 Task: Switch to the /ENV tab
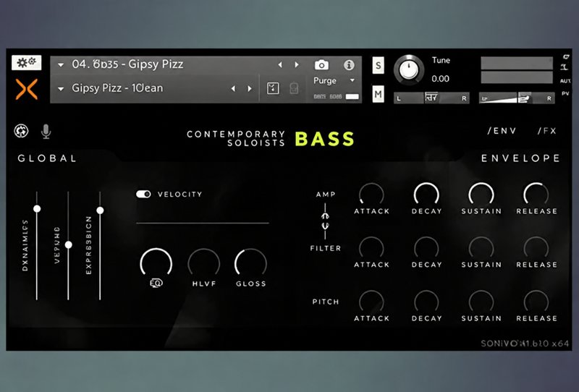tap(502, 131)
